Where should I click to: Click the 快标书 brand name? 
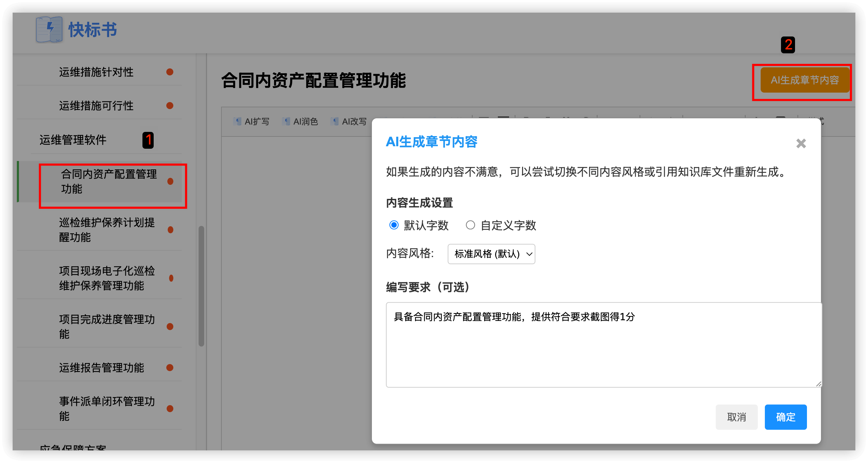pyautogui.click(x=93, y=30)
